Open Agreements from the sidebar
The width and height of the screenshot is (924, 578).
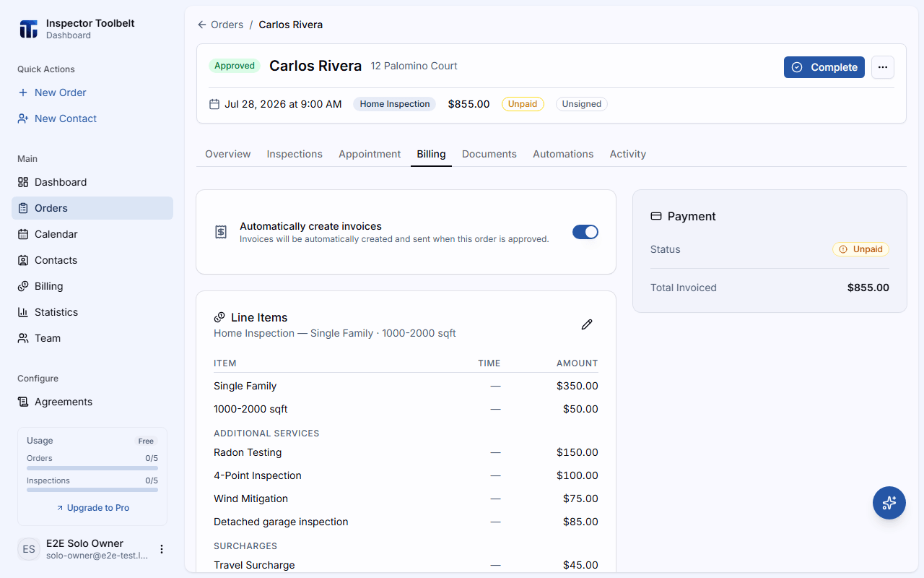pos(92,402)
